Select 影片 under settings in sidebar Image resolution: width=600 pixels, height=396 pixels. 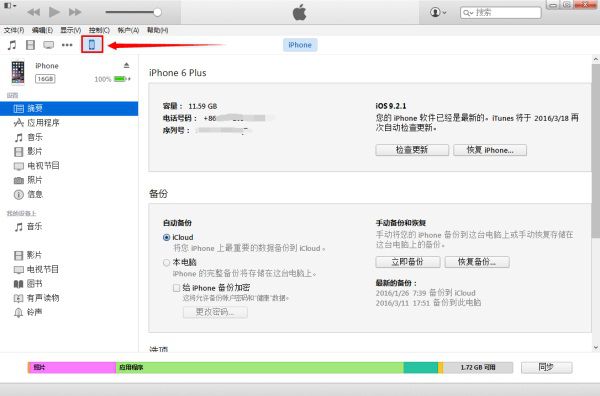click(69, 152)
